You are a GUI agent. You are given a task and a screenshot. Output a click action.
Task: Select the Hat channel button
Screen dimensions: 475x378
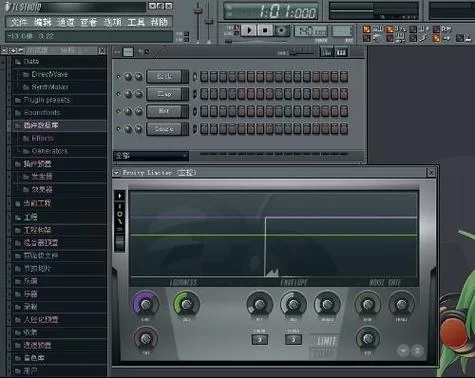[165, 111]
